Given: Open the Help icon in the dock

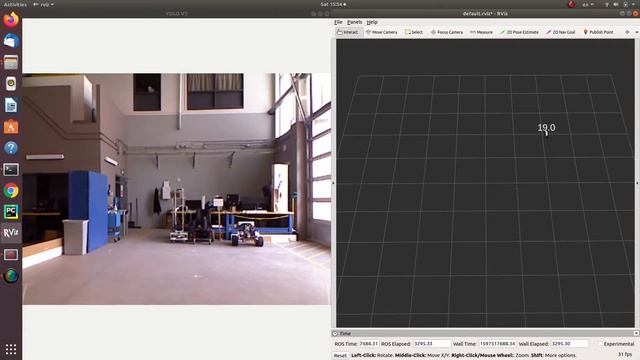Looking at the screenshot, I should [x=11, y=148].
